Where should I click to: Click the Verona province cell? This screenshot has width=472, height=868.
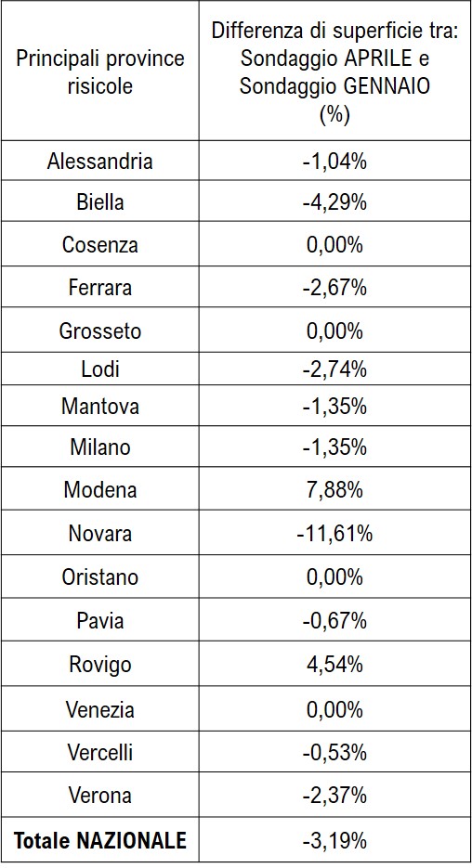coord(99,796)
